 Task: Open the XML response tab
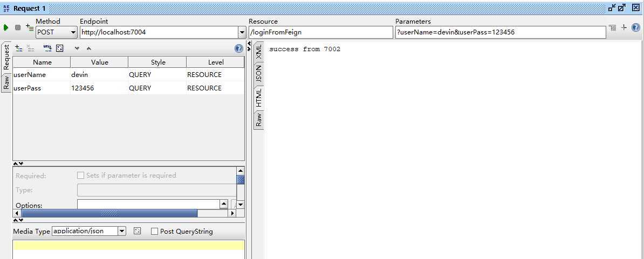259,51
